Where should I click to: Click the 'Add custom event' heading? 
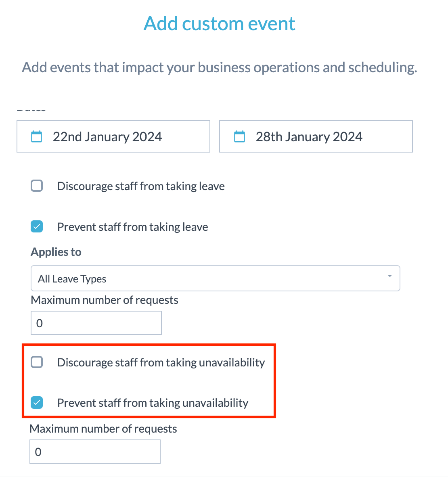tap(219, 23)
